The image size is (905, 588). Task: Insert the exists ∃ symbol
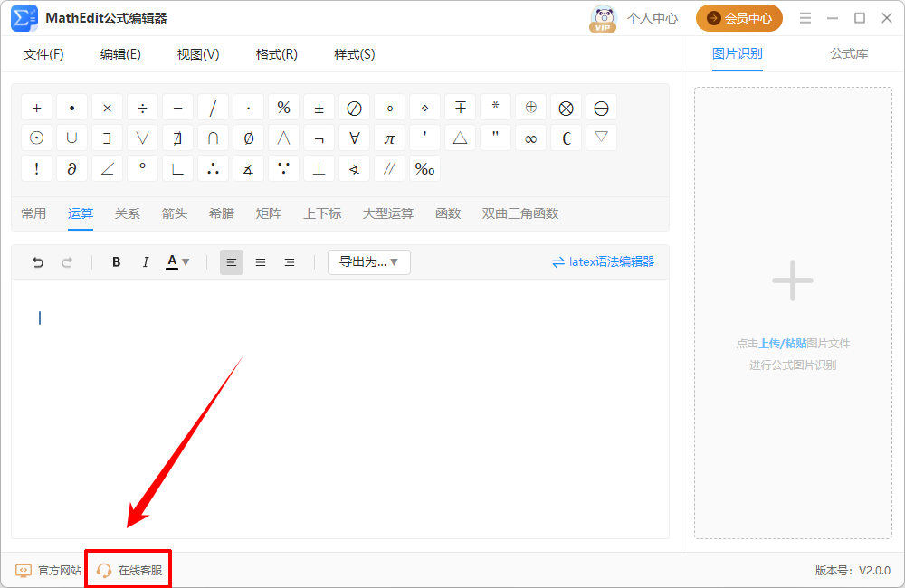click(108, 138)
